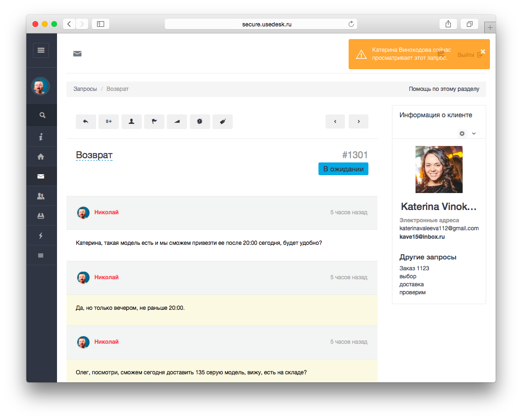This screenshot has height=420, width=522.
Task: Click the add-list toolbar button
Action: coord(108,121)
